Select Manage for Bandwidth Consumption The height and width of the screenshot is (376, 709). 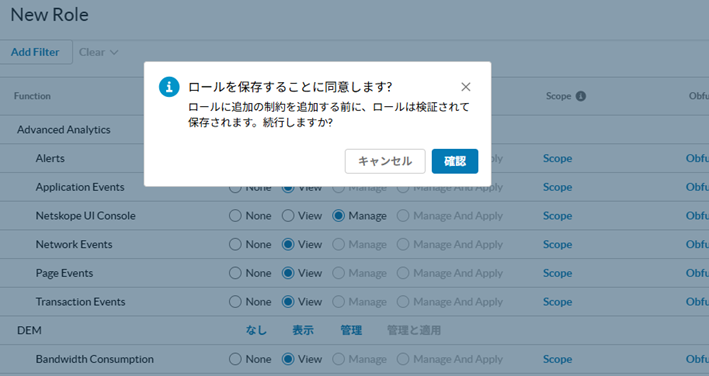pos(339,359)
